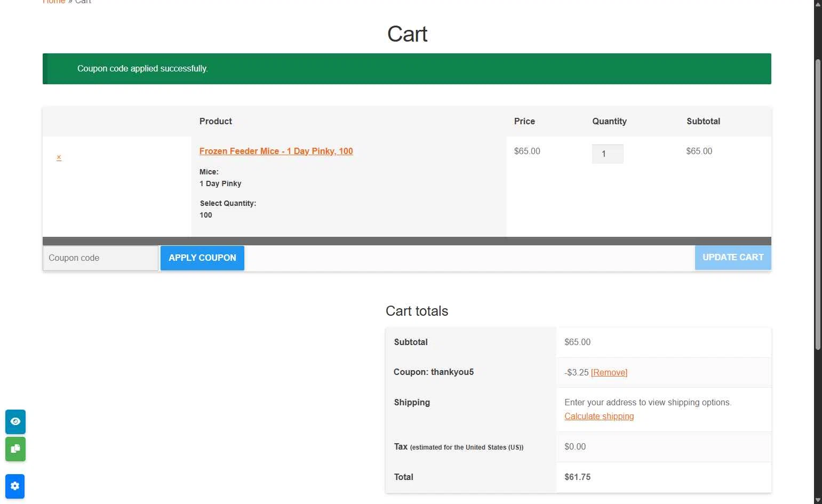Screen dimensions: 822x504
Task: Click the Coupon code input field
Action: click(100, 258)
